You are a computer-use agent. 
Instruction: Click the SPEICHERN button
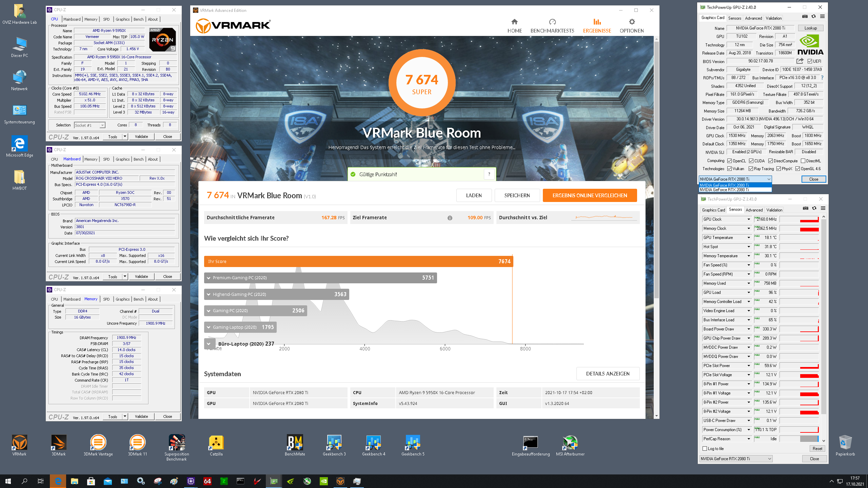[x=517, y=196]
